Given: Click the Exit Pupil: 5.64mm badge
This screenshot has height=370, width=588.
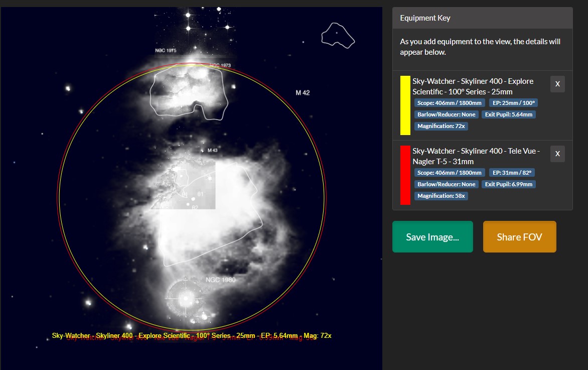Looking at the screenshot, I should point(509,114).
